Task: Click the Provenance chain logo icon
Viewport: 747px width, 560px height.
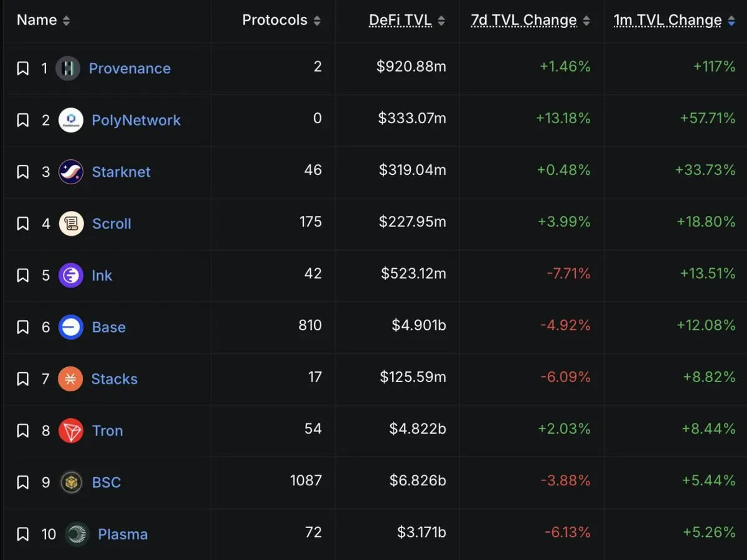Action: pos(68,68)
